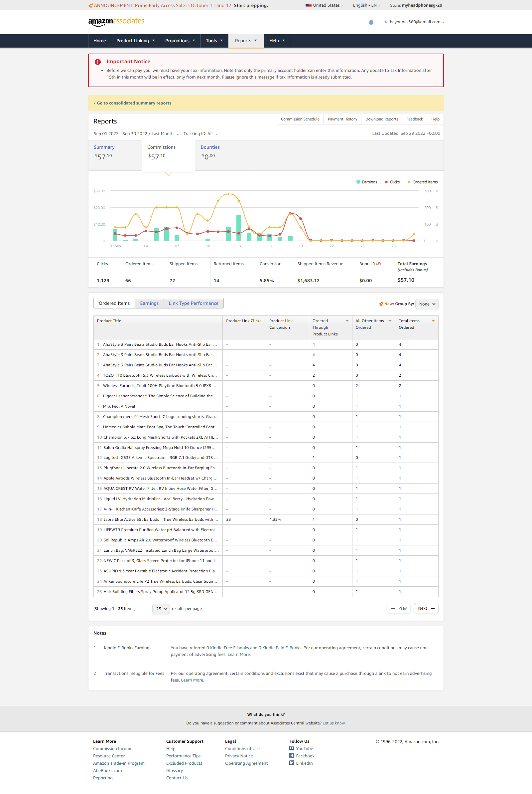Click the Amazon Associates logo
This screenshot has width=532, height=794.
[x=116, y=22]
